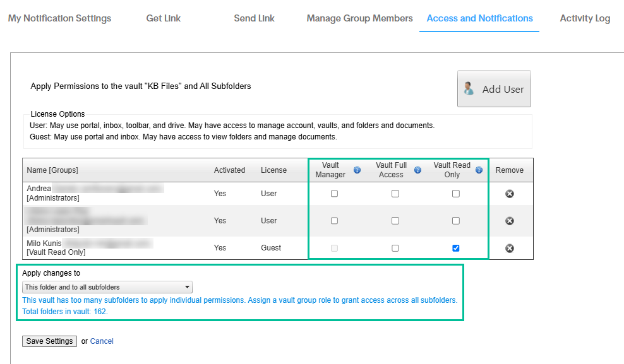The height and width of the screenshot is (364, 624).
Task: Click the Save Settings button
Action: tap(49, 341)
